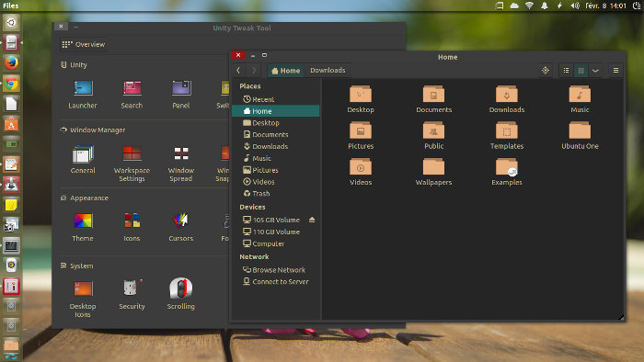
Task: Eject the 105 GB Volume
Action: pos(312,220)
